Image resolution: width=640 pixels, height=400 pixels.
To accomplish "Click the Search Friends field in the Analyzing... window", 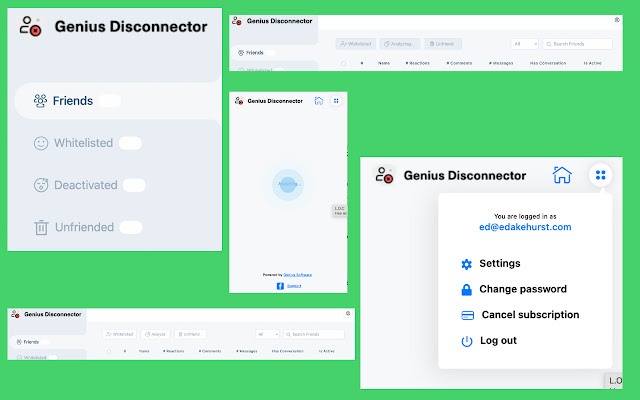I will [578, 44].
